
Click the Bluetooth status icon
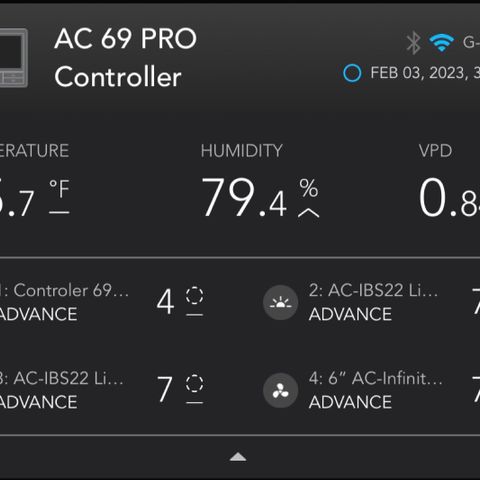pos(414,43)
